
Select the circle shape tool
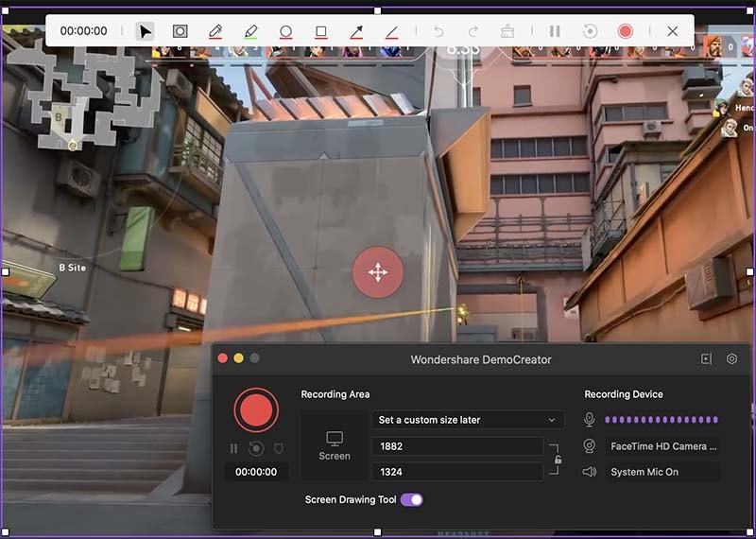tap(285, 32)
